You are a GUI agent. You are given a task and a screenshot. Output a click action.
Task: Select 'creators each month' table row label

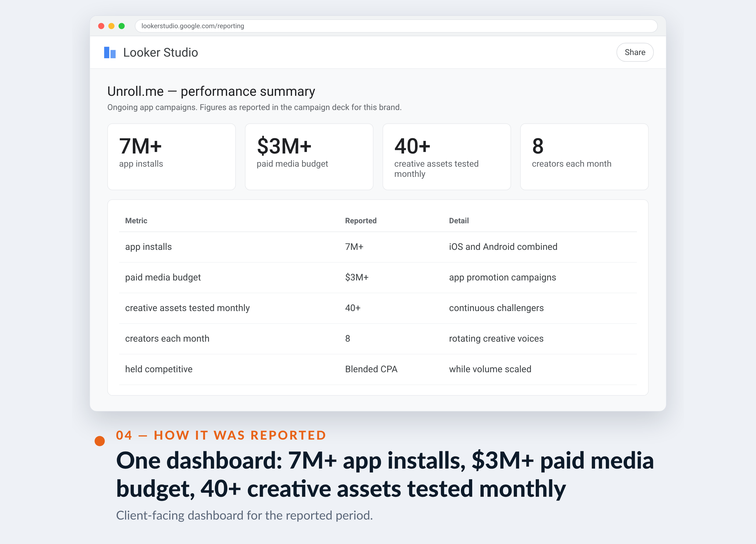[167, 338]
